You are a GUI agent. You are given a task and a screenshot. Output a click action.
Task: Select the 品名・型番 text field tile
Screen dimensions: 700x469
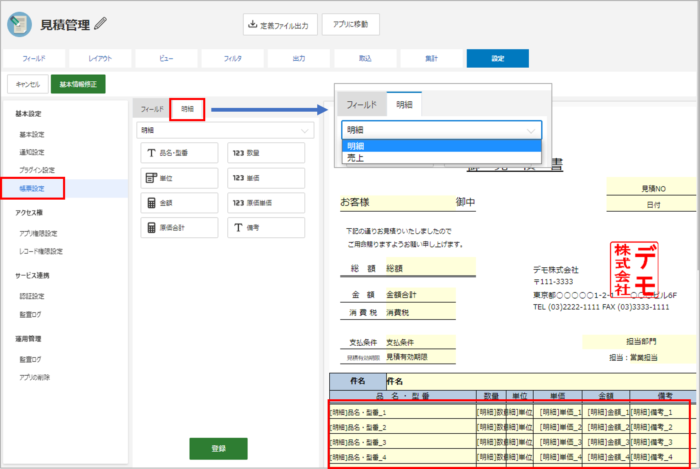(x=179, y=153)
